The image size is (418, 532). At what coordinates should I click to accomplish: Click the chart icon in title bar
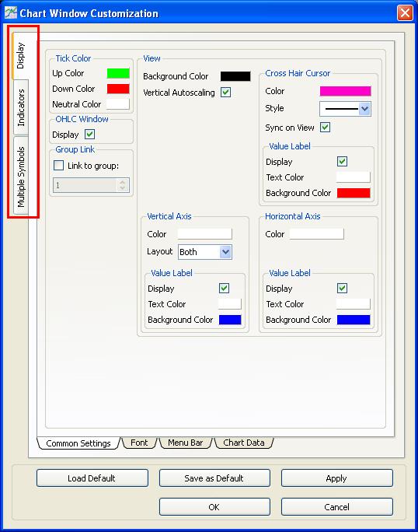coord(11,13)
